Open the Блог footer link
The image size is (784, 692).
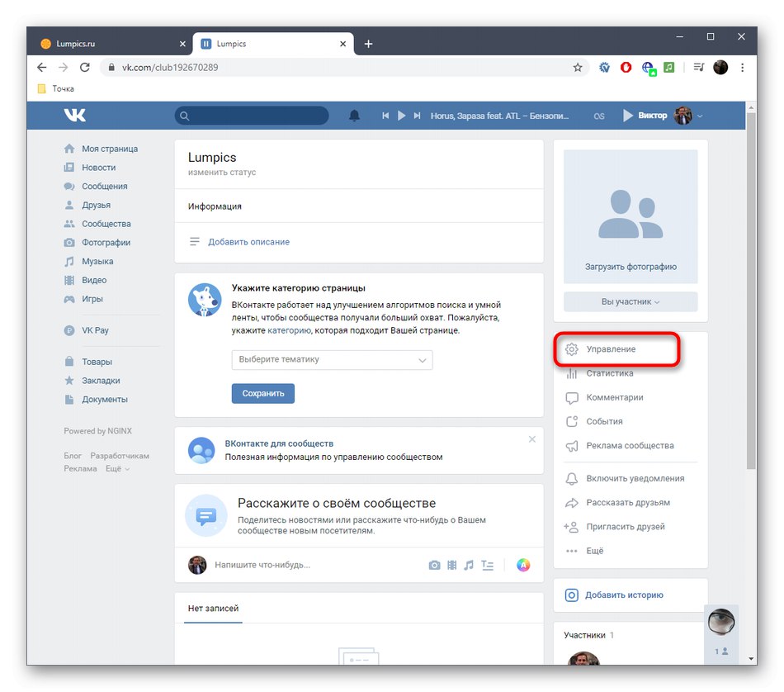click(73, 456)
